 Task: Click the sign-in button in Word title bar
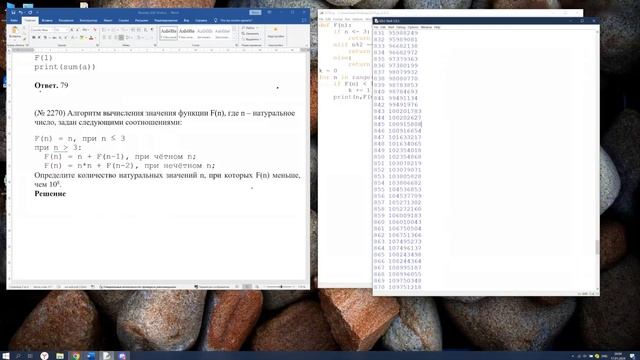[255, 13]
